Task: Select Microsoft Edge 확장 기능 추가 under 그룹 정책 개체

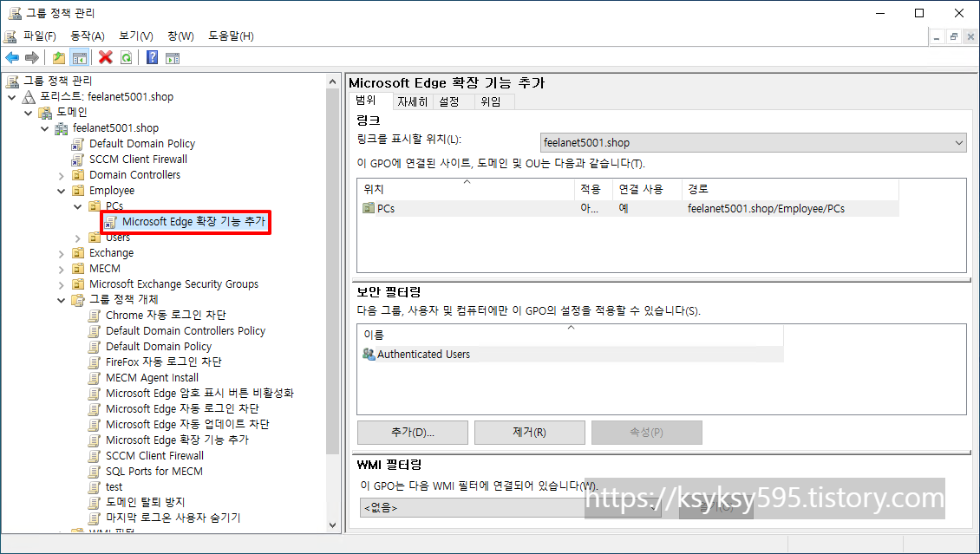Action: 178,440
